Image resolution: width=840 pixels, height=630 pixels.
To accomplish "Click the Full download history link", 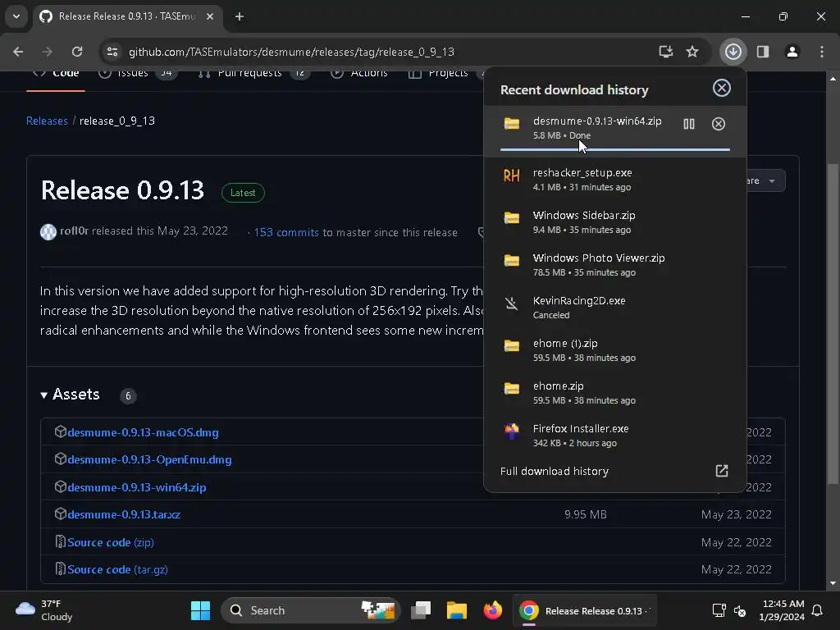I will pyautogui.click(x=555, y=471).
